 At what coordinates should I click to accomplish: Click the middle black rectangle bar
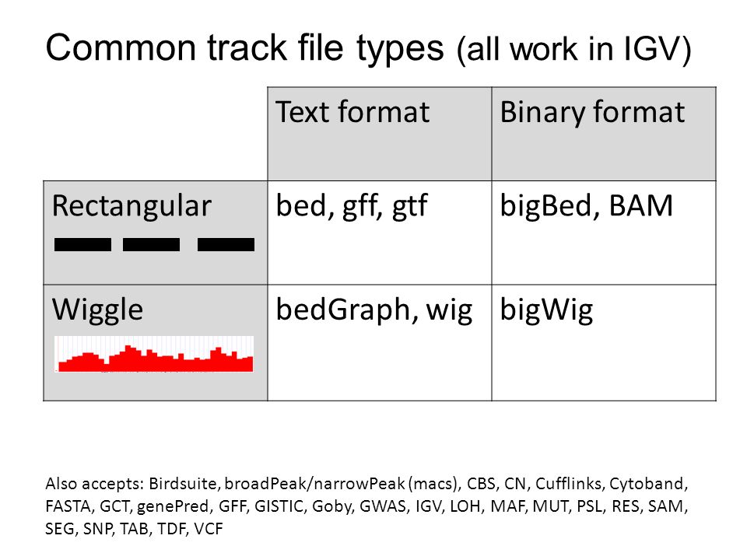point(152,245)
